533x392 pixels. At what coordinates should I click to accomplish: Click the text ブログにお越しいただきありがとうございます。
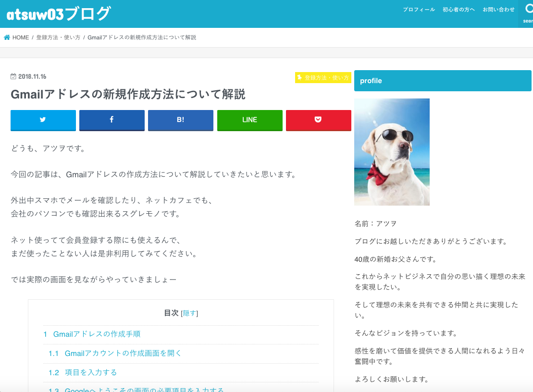click(432, 241)
